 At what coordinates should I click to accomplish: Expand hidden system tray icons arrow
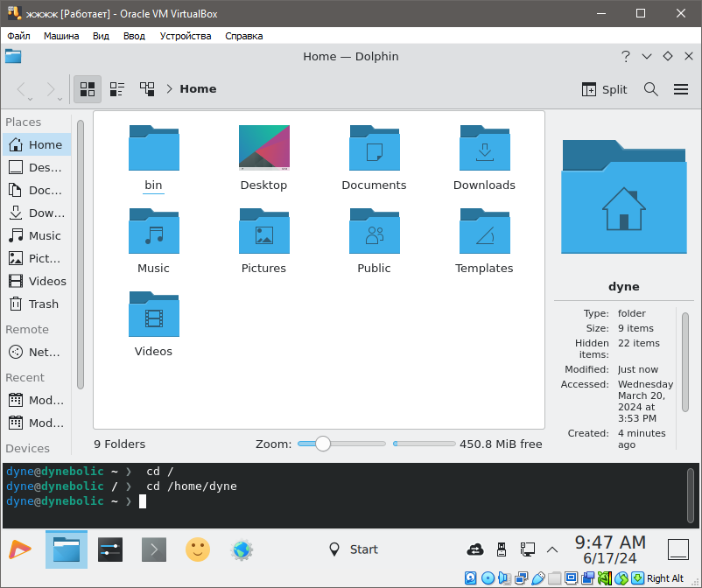(x=552, y=549)
